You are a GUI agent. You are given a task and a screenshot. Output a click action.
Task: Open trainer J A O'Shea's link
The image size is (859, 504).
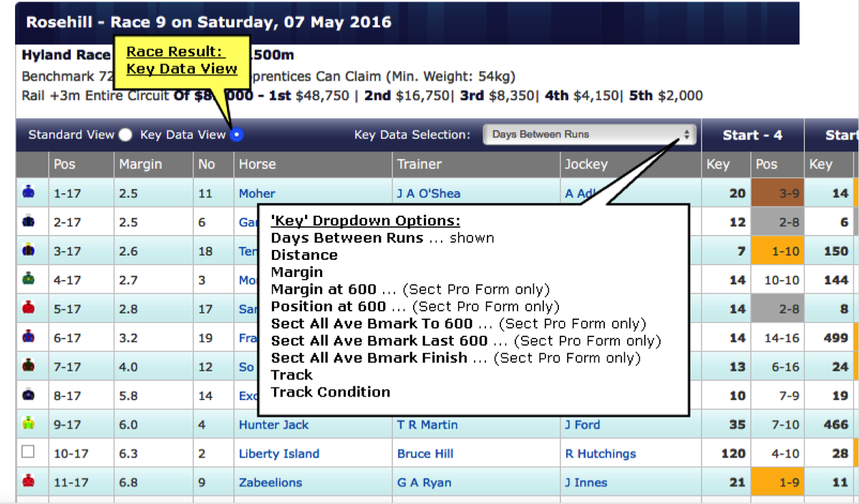pyautogui.click(x=429, y=193)
